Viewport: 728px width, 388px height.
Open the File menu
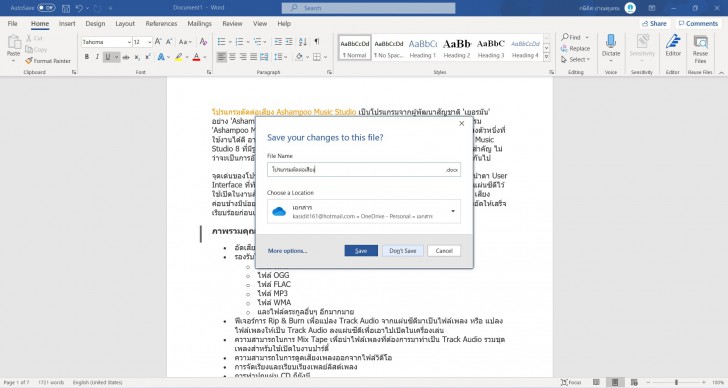tap(13, 24)
